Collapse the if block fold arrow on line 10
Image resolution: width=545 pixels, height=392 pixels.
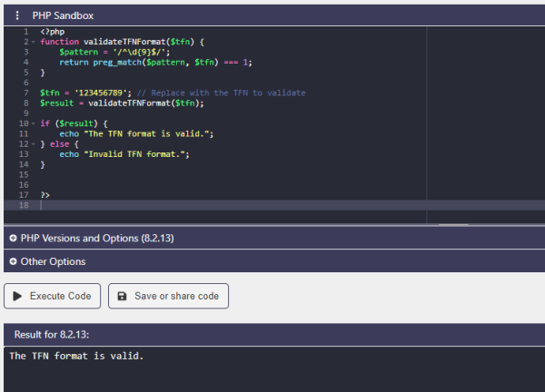click(x=34, y=123)
